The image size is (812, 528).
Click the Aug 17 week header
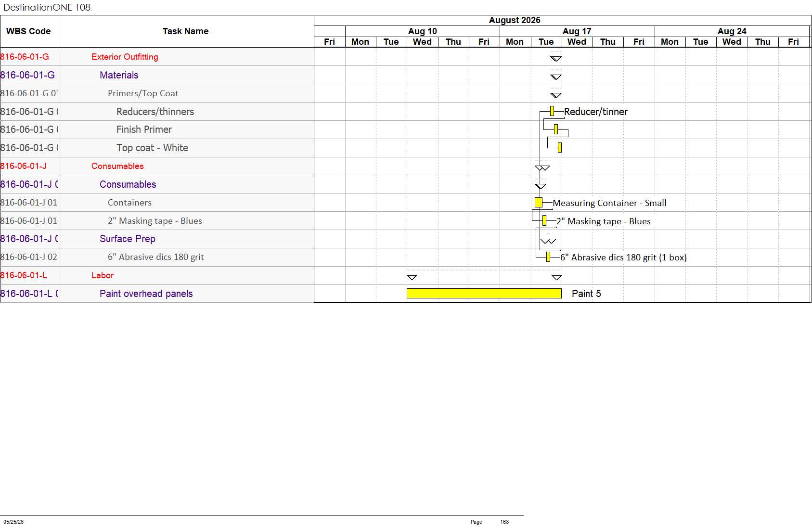click(577, 31)
